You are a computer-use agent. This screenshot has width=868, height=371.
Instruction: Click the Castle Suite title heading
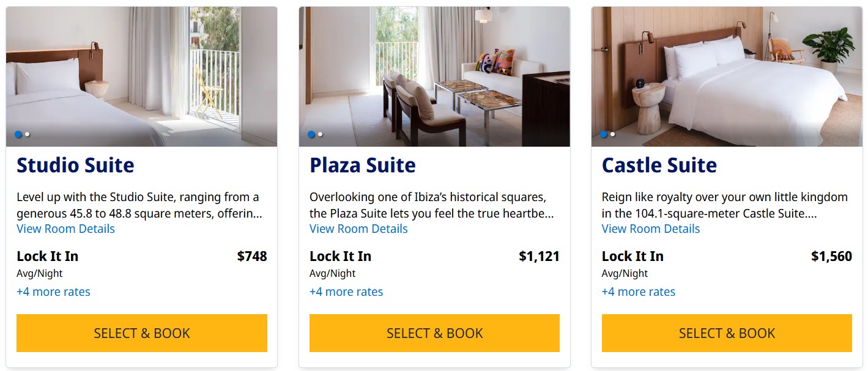point(659,165)
